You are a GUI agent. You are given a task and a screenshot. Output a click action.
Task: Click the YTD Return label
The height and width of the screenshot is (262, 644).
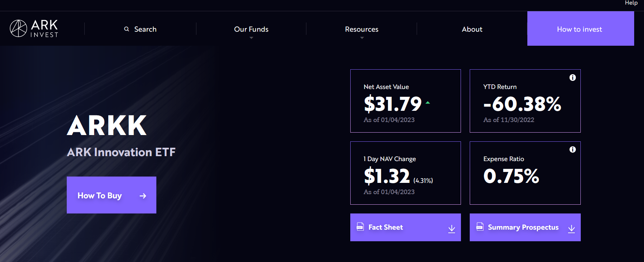point(500,87)
